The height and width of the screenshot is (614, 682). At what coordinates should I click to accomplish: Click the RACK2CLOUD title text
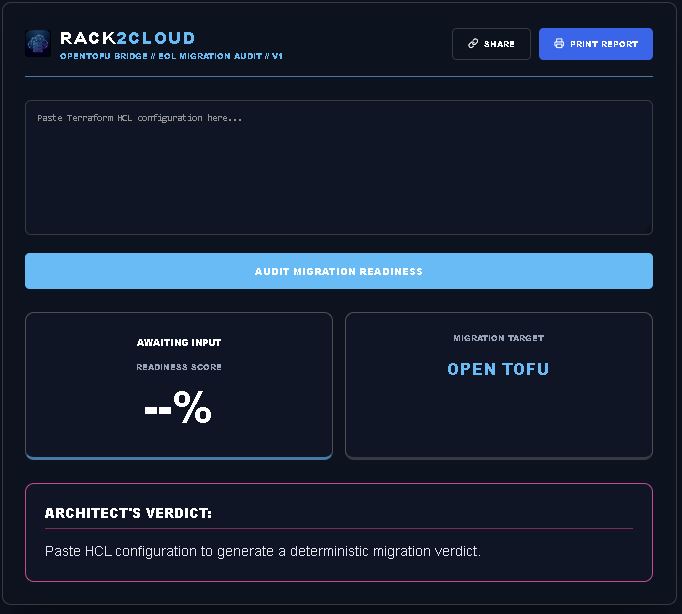(x=127, y=39)
